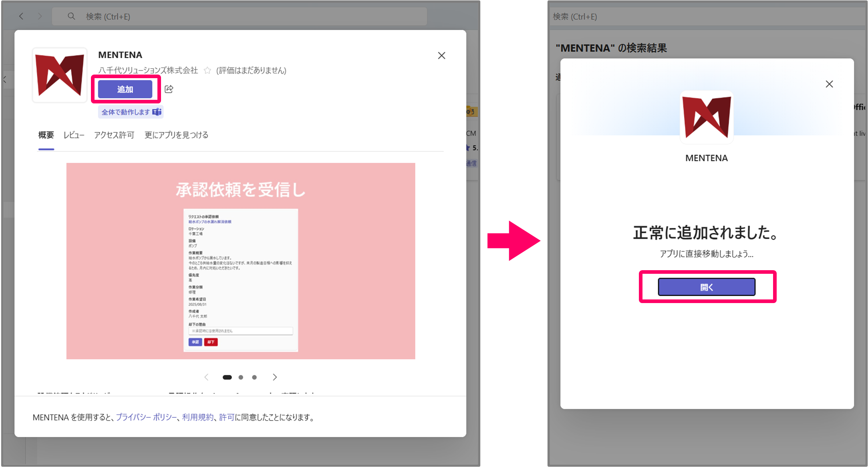Open the アクセス許可 tab
The height and width of the screenshot is (467, 868).
(x=114, y=135)
